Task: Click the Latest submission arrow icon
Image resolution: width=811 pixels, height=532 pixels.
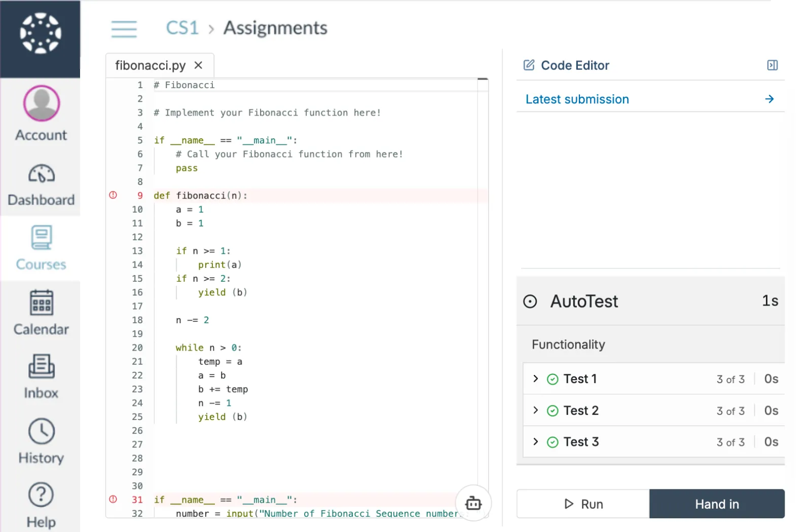Action: [x=769, y=99]
